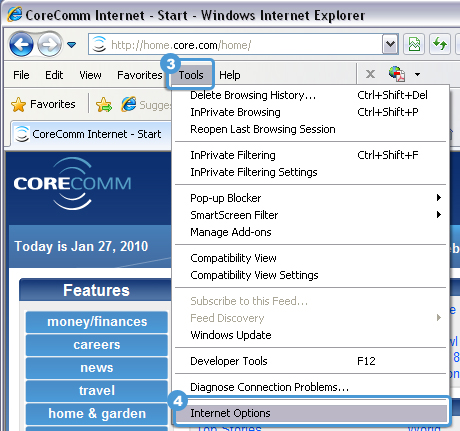Image resolution: width=460 pixels, height=431 pixels.
Task: Click the Refresh green arrows icon
Action: [x=440, y=44]
